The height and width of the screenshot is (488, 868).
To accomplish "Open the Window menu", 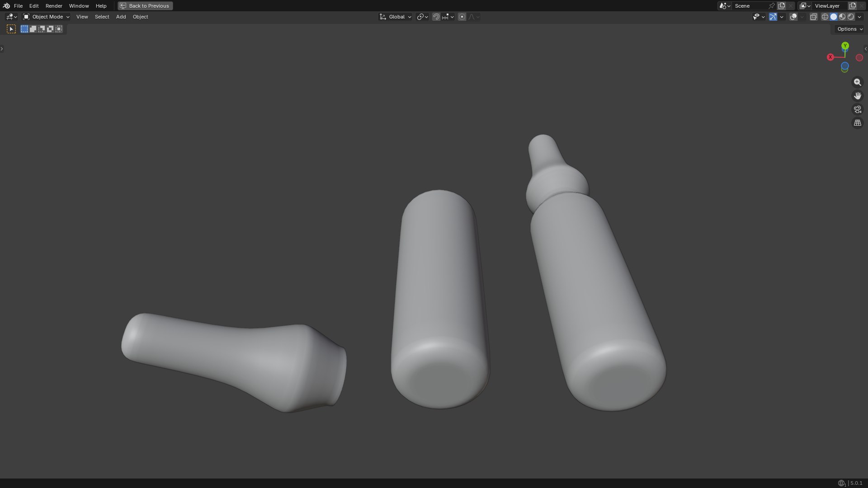I will click(x=79, y=6).
